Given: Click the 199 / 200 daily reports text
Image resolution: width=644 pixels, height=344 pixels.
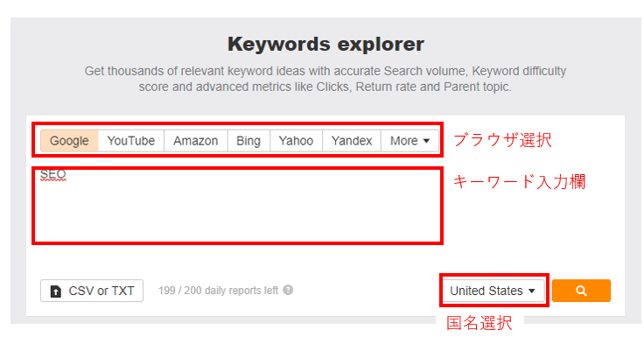Looking at the screenshot, I should [x=218, y=290].
